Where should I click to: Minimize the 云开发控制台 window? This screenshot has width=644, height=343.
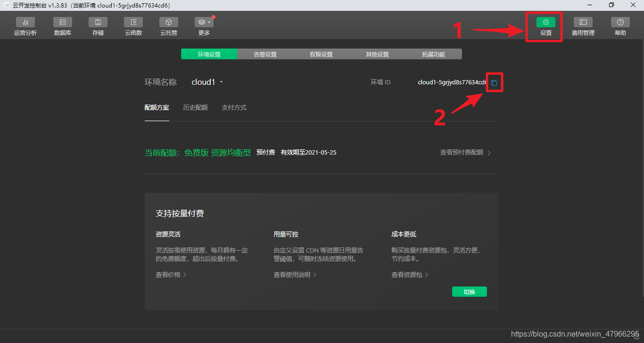590,5
